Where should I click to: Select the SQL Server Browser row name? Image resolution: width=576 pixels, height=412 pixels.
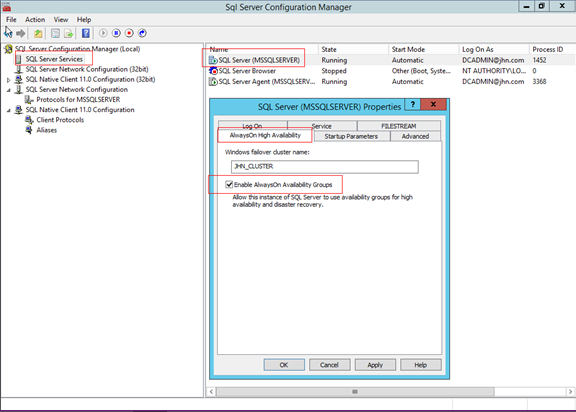[x=247, y=71]
